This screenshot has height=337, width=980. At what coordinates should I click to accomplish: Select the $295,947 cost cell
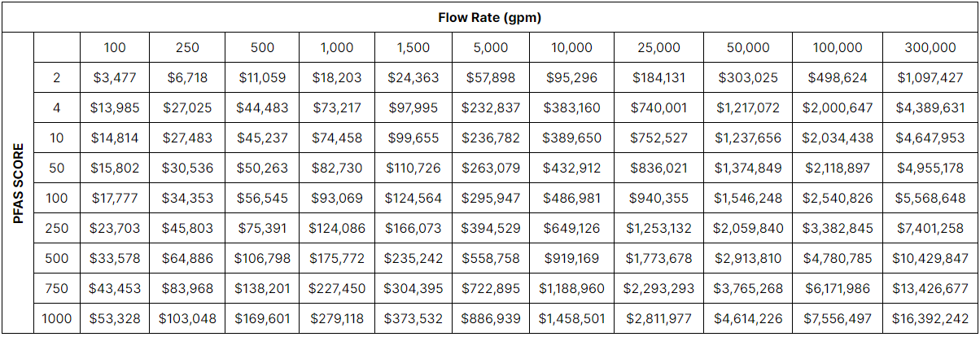[x=491, y=199]
